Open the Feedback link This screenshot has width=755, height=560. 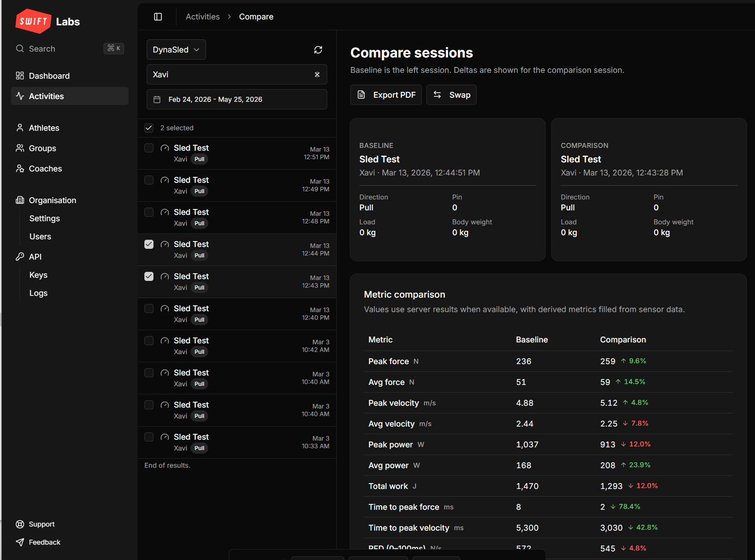pyautogui.click(x=44, y=542)
